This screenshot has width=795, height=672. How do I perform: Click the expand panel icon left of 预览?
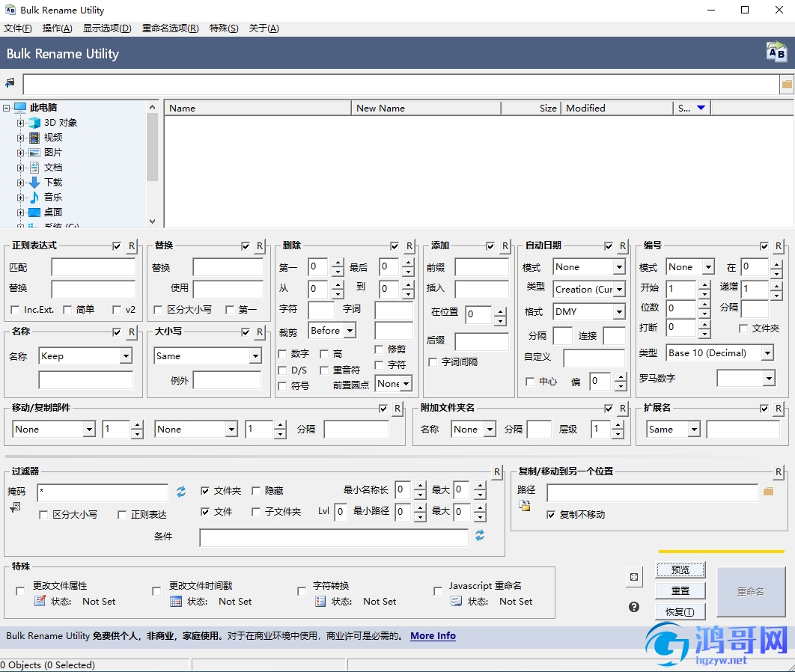634,577
